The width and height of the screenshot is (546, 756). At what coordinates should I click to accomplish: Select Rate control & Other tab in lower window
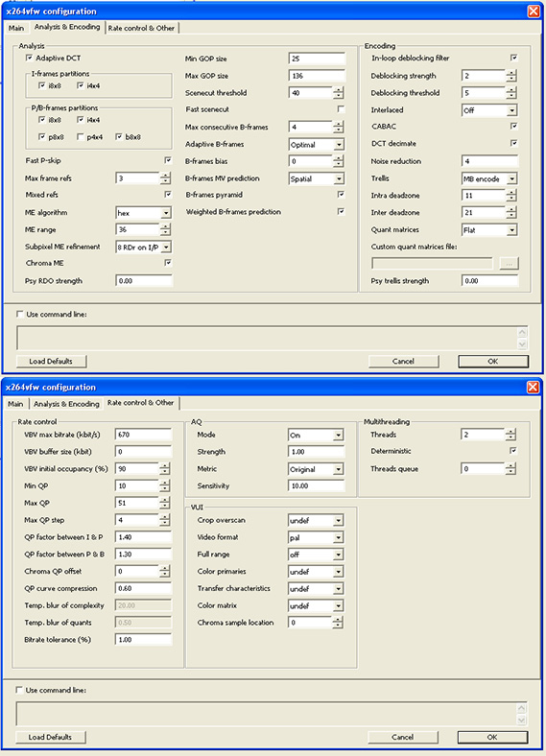pos(140,403)
